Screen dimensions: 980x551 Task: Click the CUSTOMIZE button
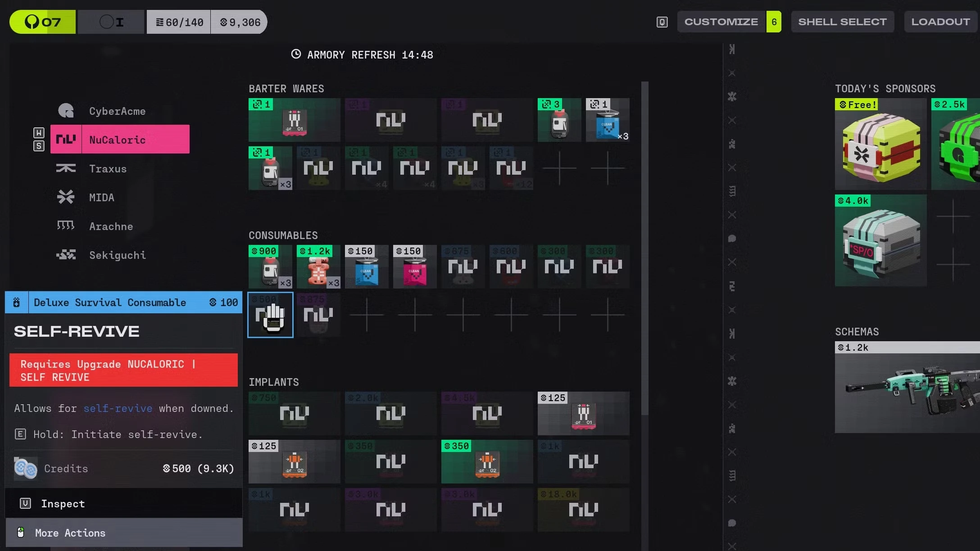(721, 22)
